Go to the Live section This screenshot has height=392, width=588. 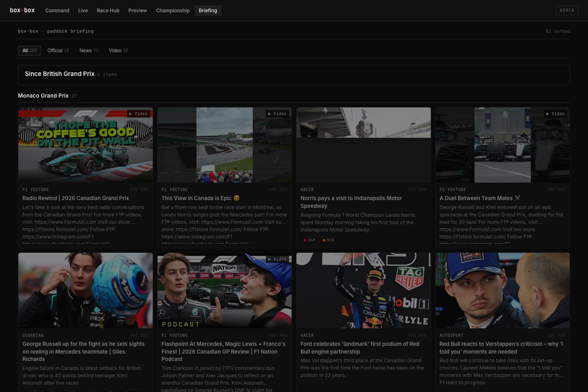83,11
